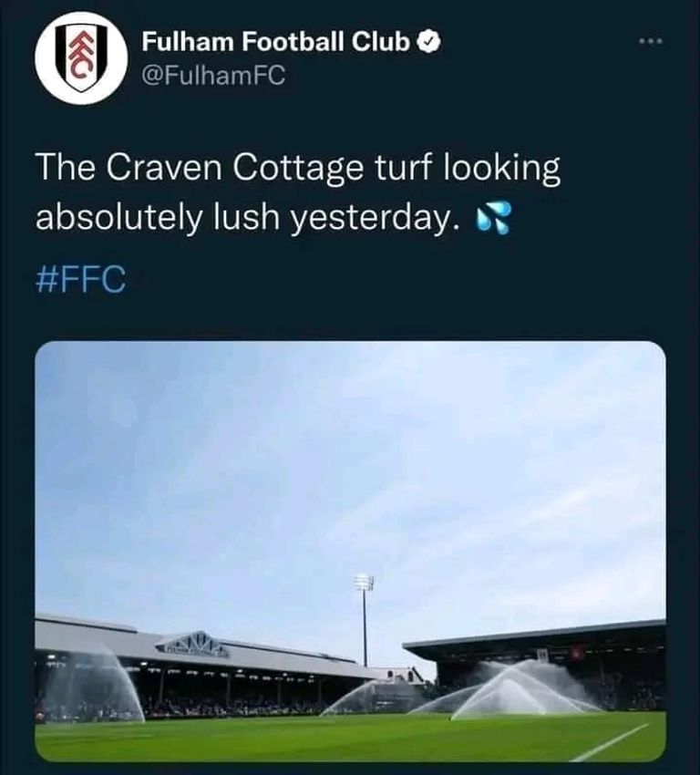Click the Fulham Football Club display name
700x775 pixels.
click(276, 42)
